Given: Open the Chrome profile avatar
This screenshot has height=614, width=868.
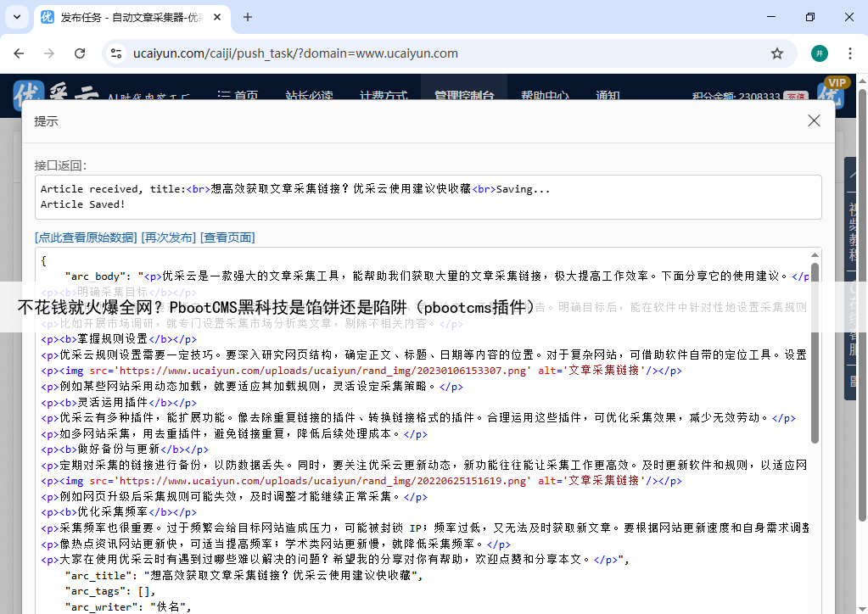Looking at the screenshot, I should pos(819,53).
